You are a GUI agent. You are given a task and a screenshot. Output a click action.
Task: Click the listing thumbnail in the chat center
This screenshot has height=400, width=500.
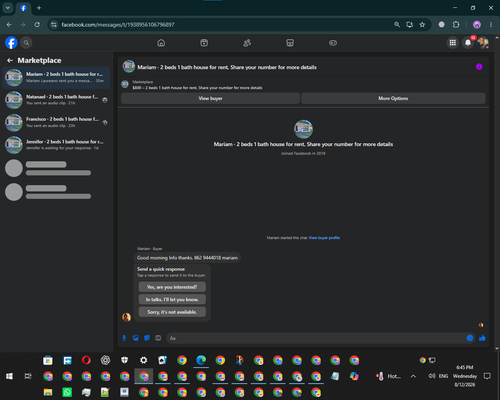[303, 129]
